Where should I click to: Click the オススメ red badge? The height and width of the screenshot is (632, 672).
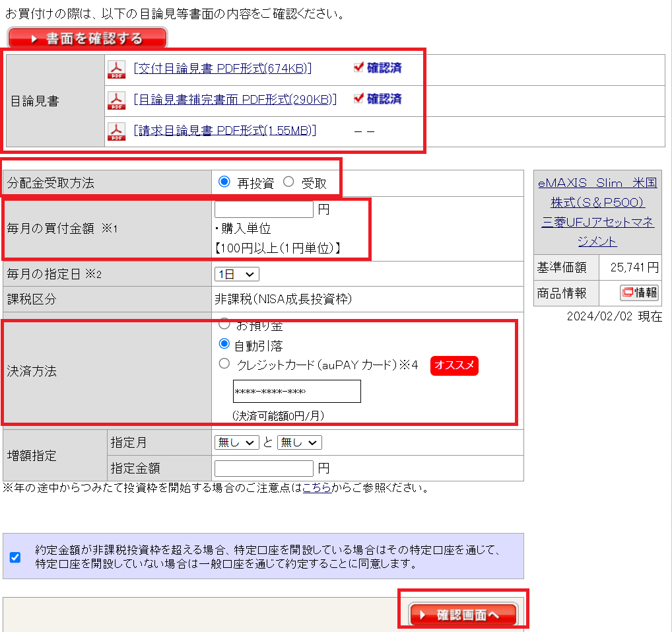click(x=454, y=365)
